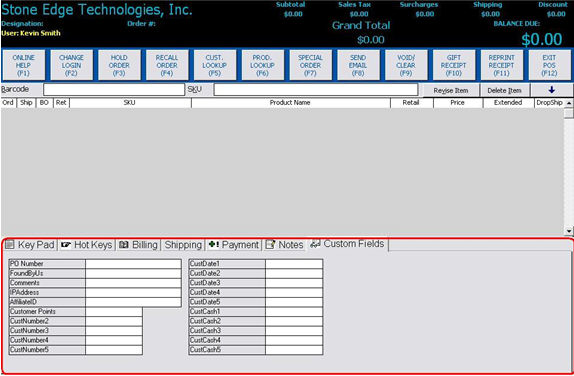Recall an order with F4 button

pos(167,65)
